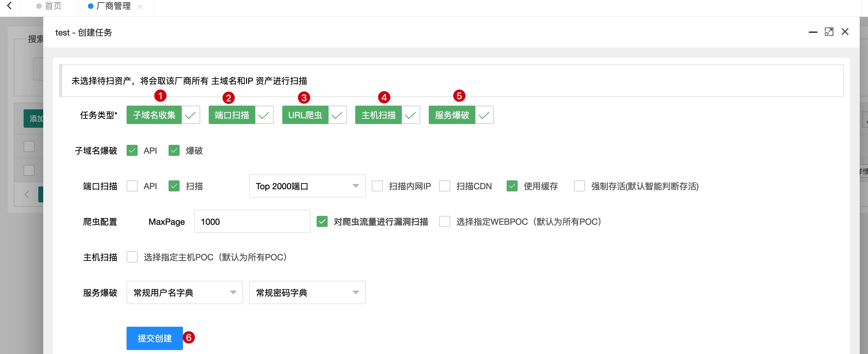Screen dimensions: 868x354
Task: Uncheck the 爆破 subdomain checkbox
Action: point(174,150)
